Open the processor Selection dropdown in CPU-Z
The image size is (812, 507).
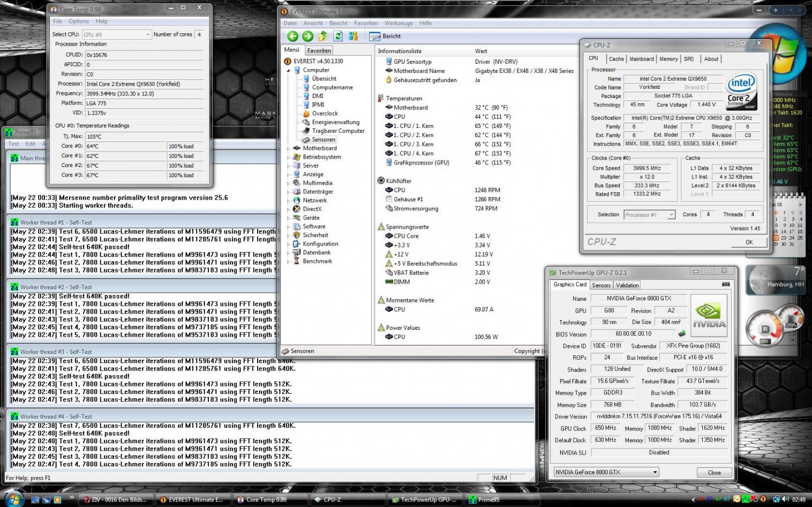pos(671,215)
